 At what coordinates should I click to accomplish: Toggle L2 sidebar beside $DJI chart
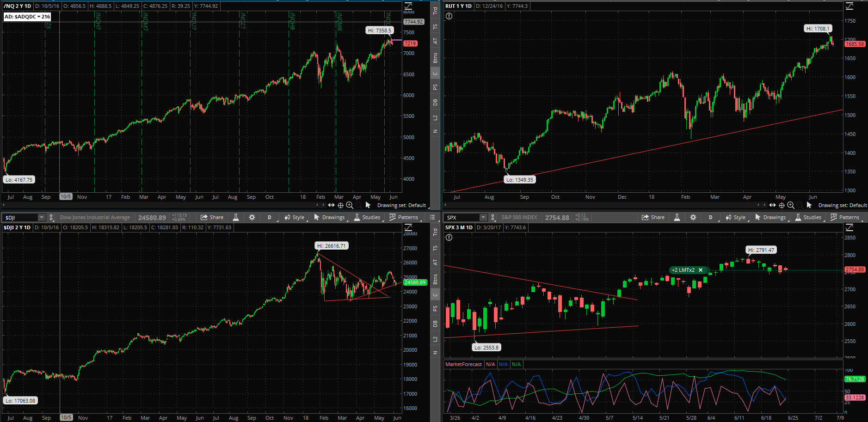435,339
